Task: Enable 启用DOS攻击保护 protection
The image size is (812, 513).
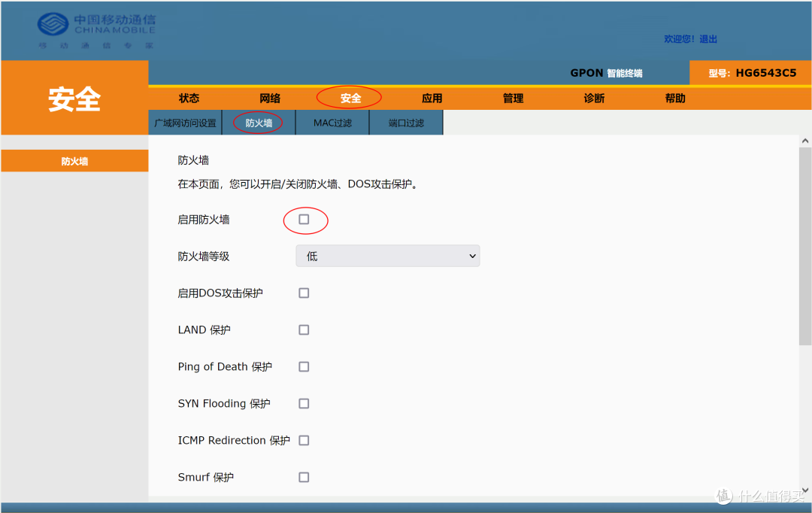Action: click(x=304, y=293)
